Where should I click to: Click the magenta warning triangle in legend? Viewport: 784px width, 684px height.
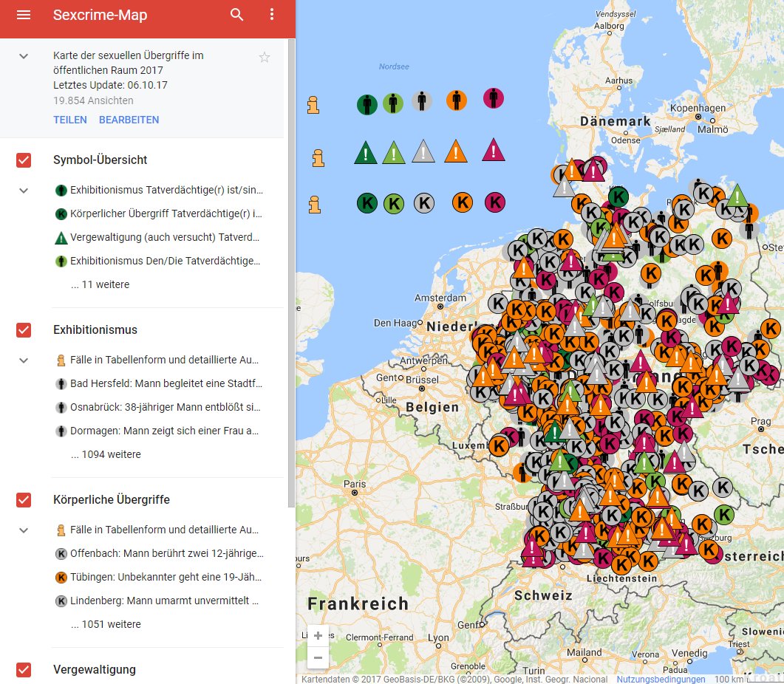[494, 149]
